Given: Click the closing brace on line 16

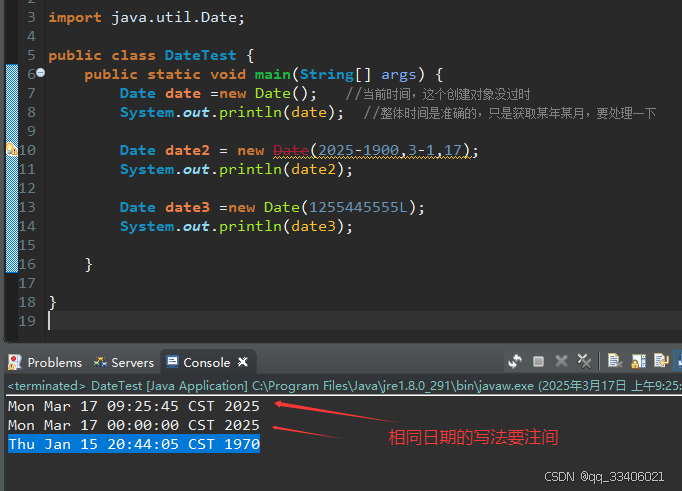Looking at the screenshot, I should (89, 264).
